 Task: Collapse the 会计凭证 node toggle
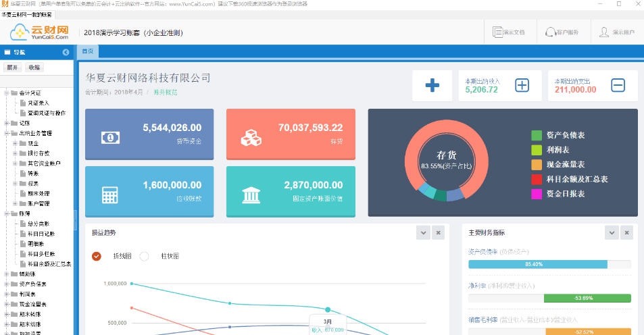(x=7, y=93)
